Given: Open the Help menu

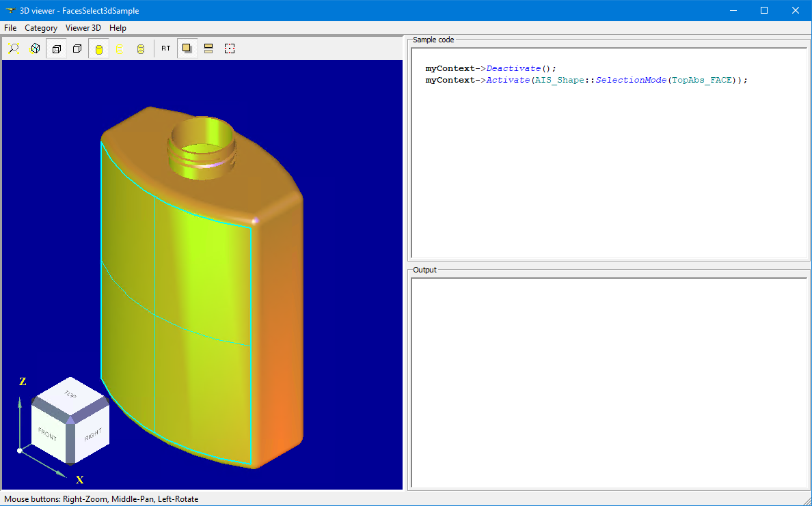Looking at the screenshot, I should point(118,28).
